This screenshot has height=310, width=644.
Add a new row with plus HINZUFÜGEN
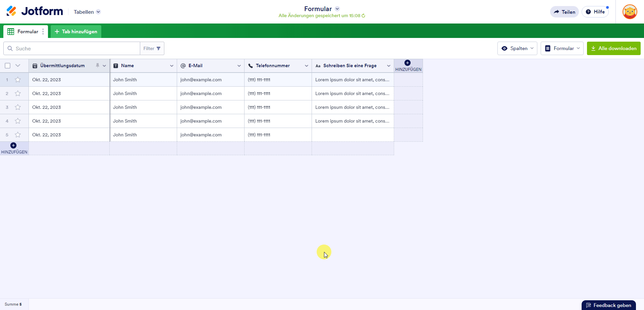pyautogui.click(x=14, y=148)
